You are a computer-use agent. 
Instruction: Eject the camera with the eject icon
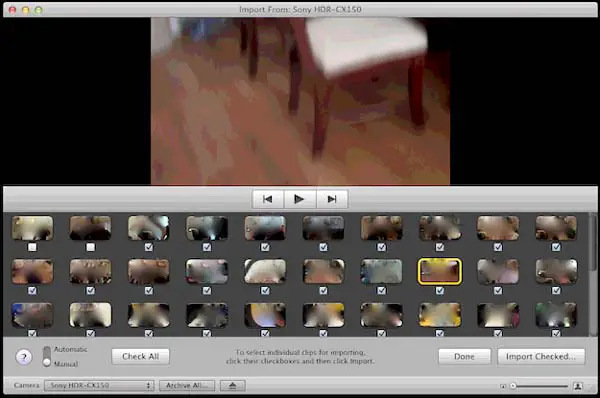click(x=233, y=385)
